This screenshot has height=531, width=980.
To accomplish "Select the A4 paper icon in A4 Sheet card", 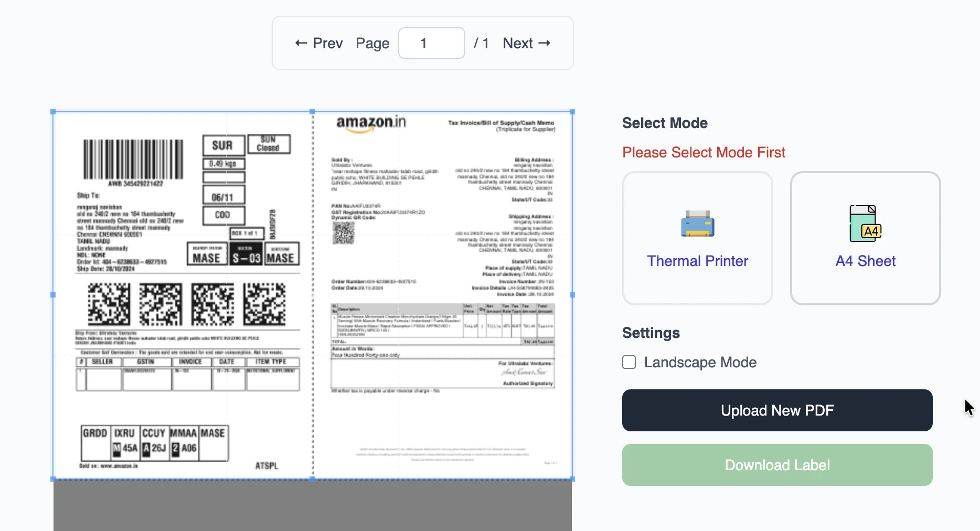I will tap(864, 224).
